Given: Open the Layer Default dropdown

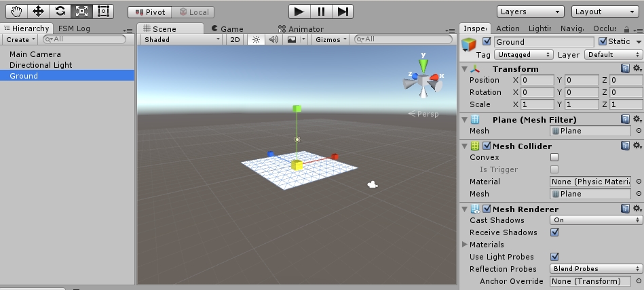Looking at the screenshot, I should click(613, 55).
